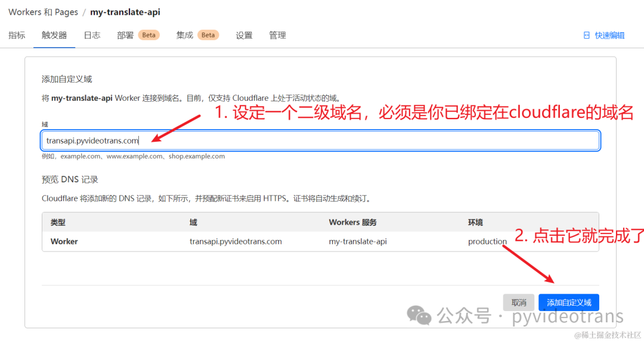Click the Workers 和 Pages breadcrumb
644x342 pixels.
point(43,13)
